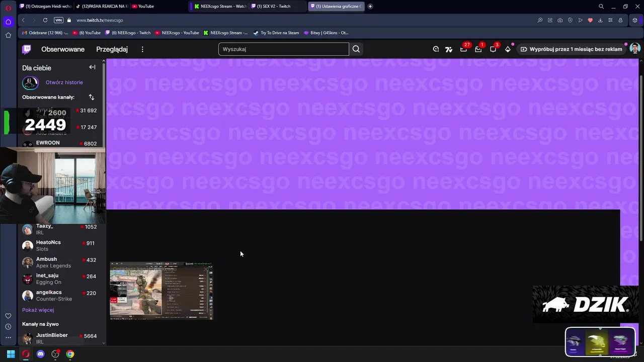Viewport: 644px width, 362px height.
Task: Open Opera easy setup sliders icon
Action: click(610, 20)
